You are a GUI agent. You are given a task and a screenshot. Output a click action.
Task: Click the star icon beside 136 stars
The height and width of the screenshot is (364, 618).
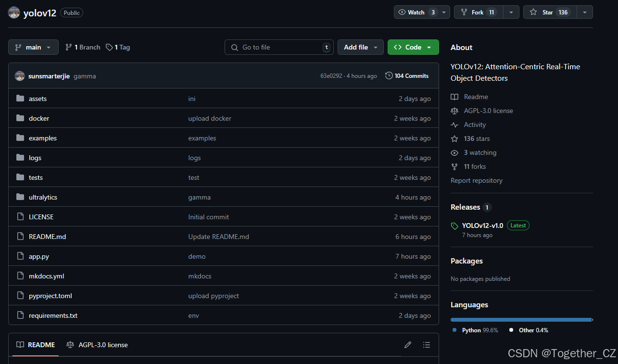click(454, 138)
